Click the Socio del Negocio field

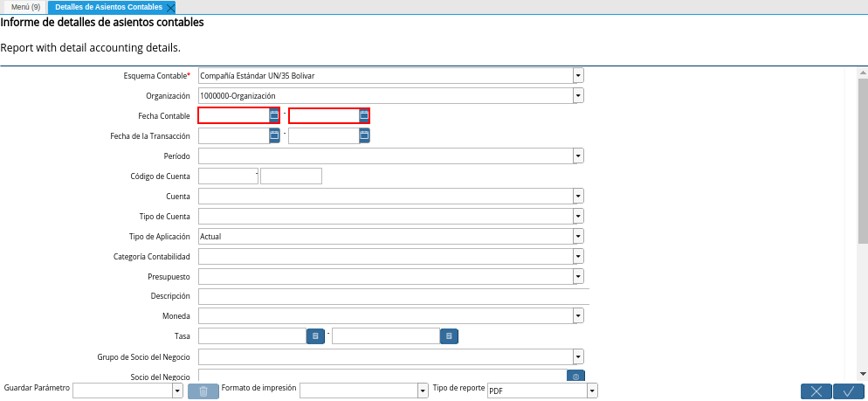coord(382,376)
